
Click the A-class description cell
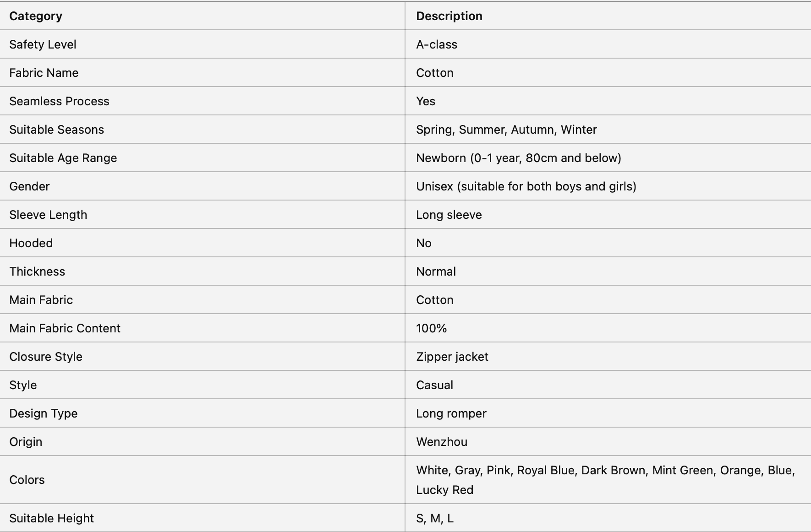[436, 44]
